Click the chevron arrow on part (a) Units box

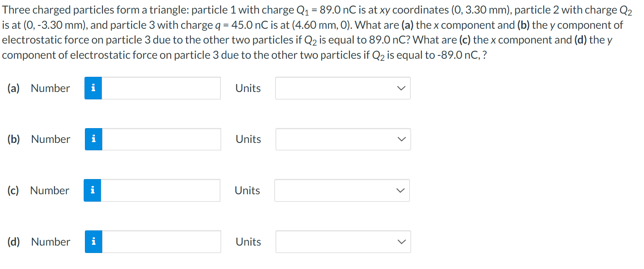[401, 88]
